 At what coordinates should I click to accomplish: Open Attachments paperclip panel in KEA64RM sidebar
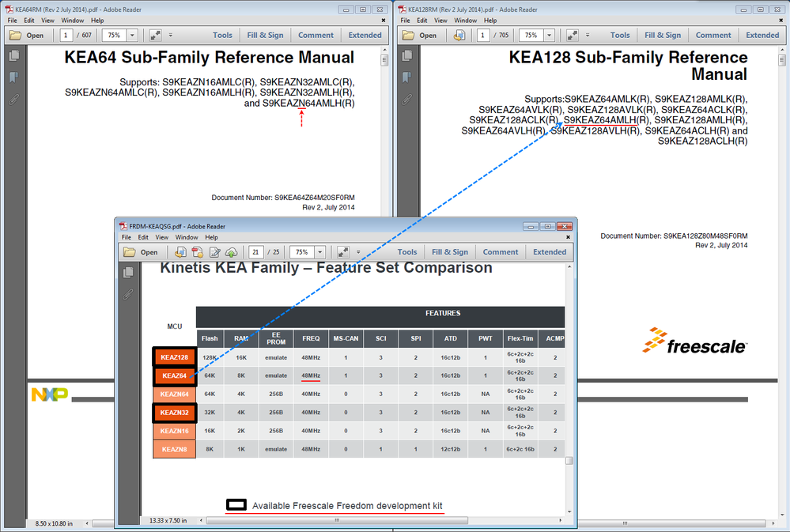(x=14, y=100)
